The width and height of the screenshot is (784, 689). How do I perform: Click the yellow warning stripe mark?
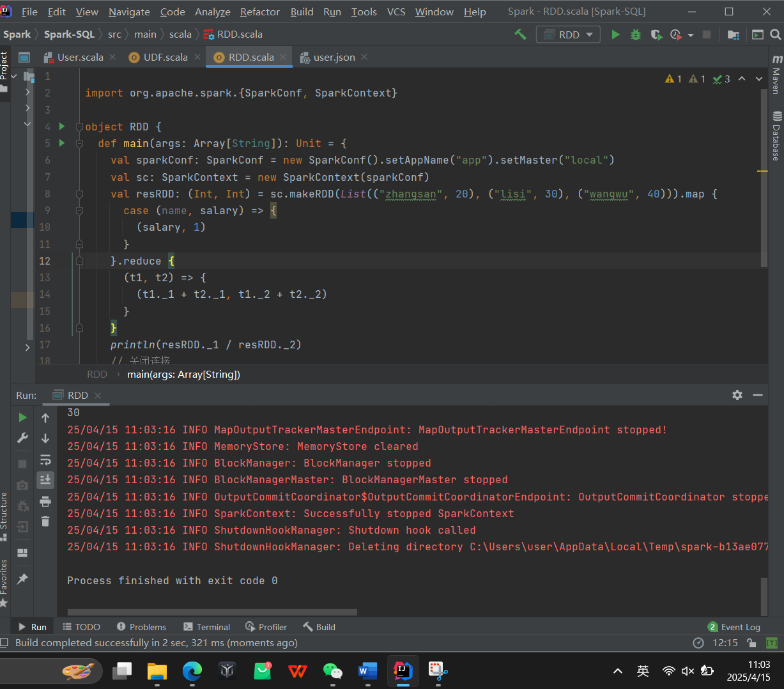pos(763,171)
